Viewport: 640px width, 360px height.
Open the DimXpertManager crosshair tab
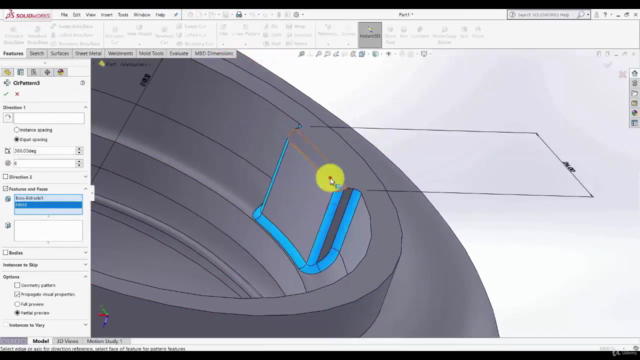(x=47, y=72)
